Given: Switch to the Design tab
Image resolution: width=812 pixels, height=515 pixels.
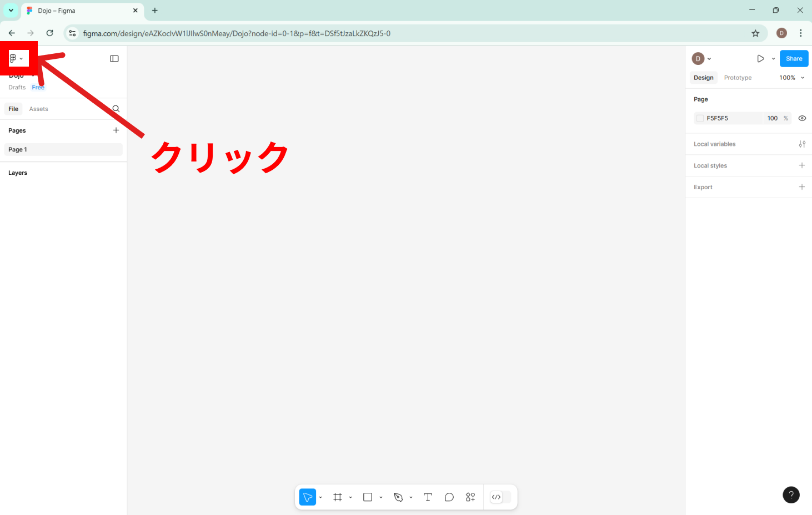Looking at the screenshot, I should 704,78.
